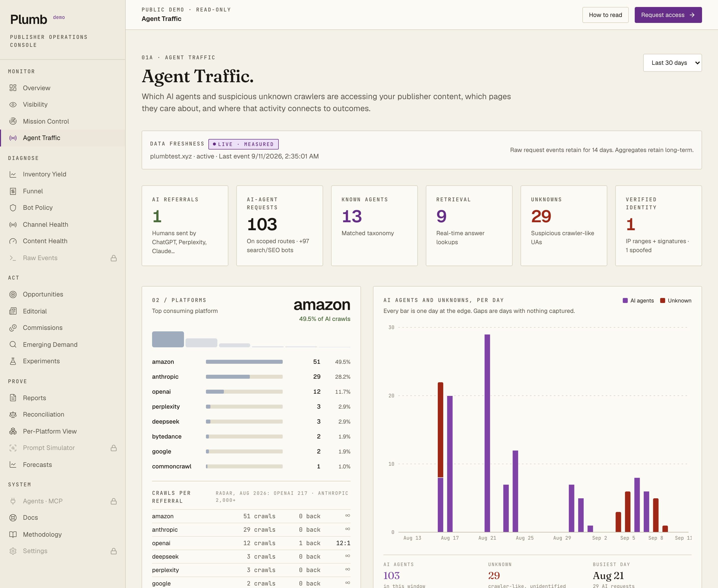The image size is (718, 588).
Task: Go to the Commissions page
Action: click(x=63, y=328)
